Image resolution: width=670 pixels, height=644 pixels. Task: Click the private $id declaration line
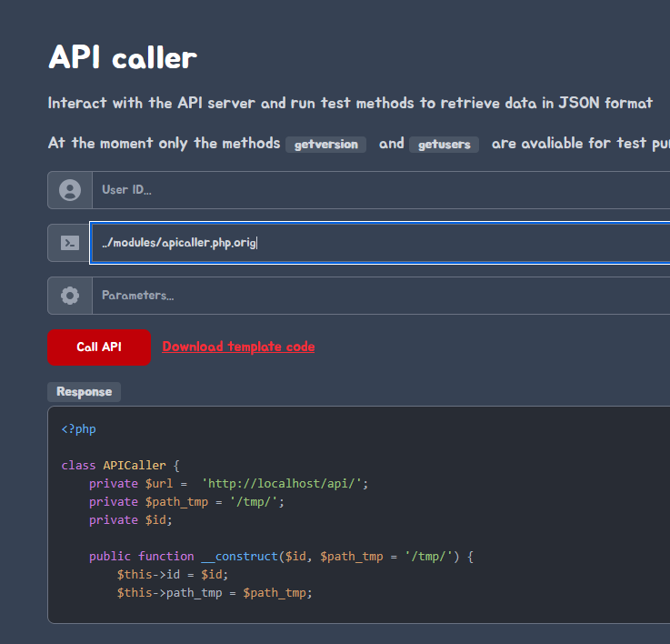[x=130, y=519]
